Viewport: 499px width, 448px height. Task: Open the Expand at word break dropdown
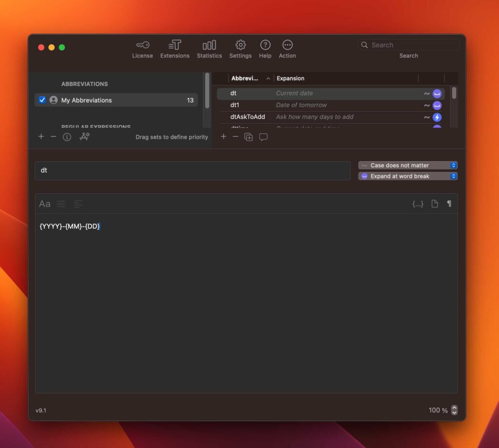coord(408,176)
